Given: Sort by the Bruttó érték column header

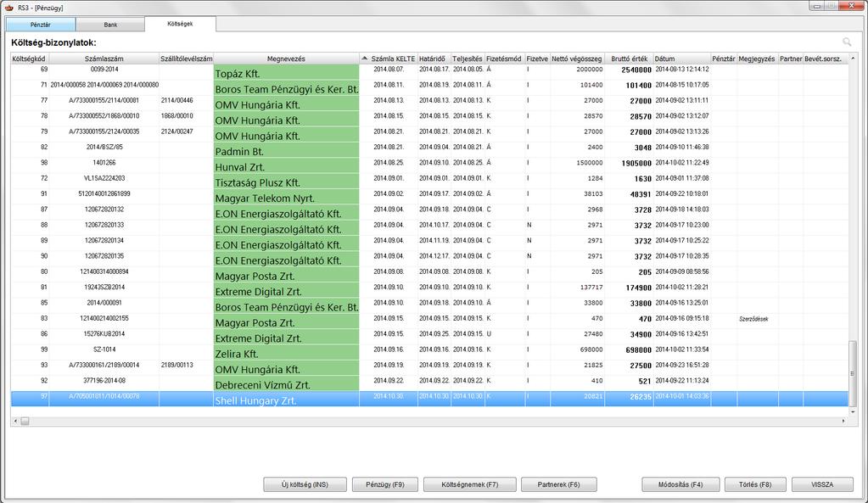Looking at the screenshot, I should 629,59.
